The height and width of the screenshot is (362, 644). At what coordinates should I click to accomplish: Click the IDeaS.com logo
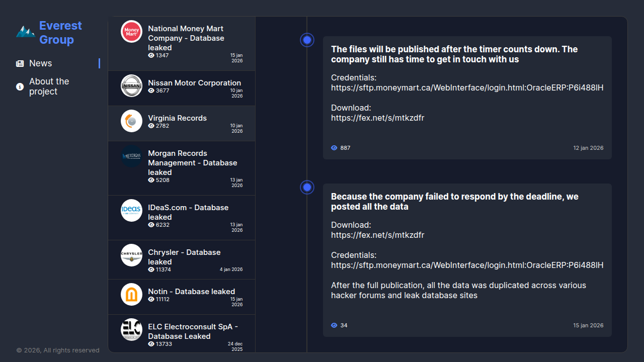coord(131,210)
